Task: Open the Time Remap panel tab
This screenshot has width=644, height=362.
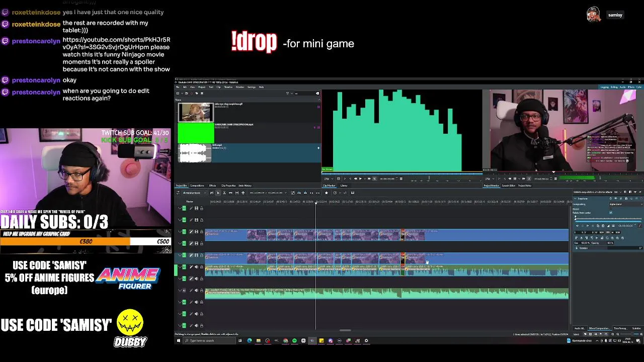Action: [621, 328]
